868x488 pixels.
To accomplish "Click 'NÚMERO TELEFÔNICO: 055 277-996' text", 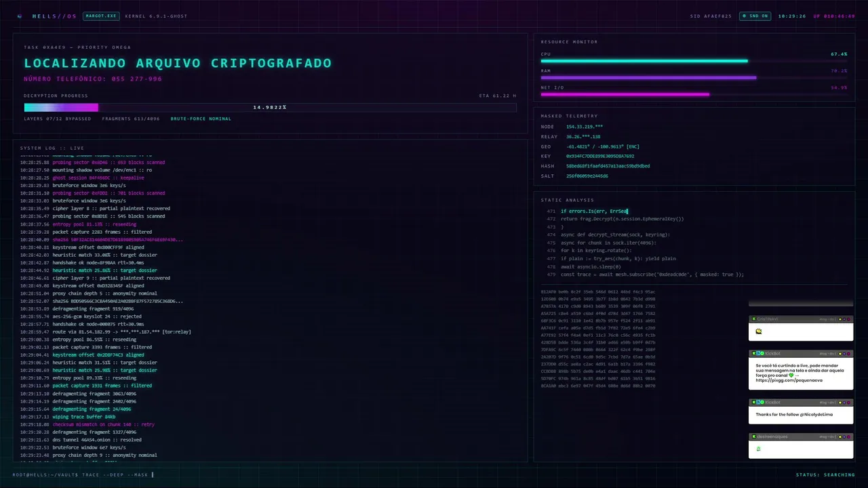I will point(93,79).
